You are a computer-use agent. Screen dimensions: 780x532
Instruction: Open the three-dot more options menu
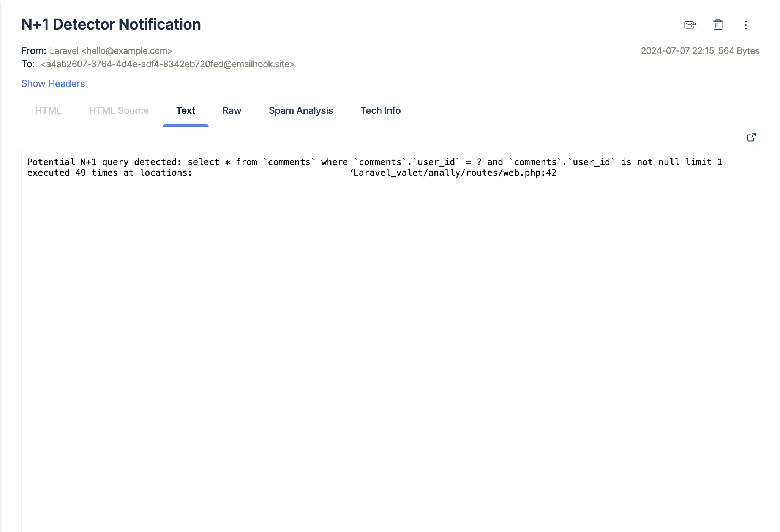click(x=745, y=25)
